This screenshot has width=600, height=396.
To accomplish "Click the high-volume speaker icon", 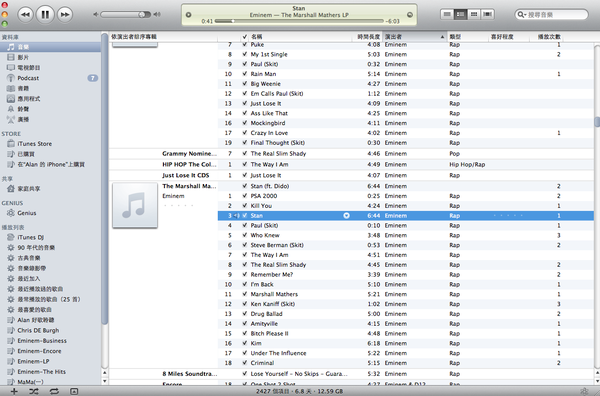I will point(157,15).
